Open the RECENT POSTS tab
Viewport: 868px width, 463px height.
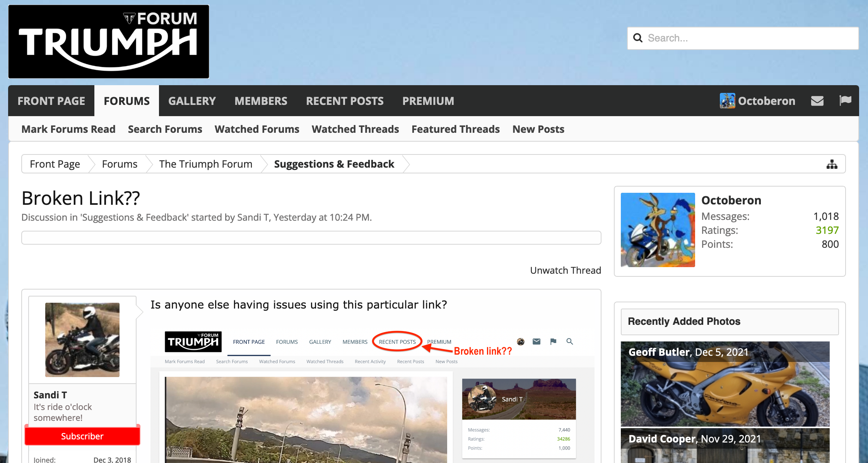[345, 101]
